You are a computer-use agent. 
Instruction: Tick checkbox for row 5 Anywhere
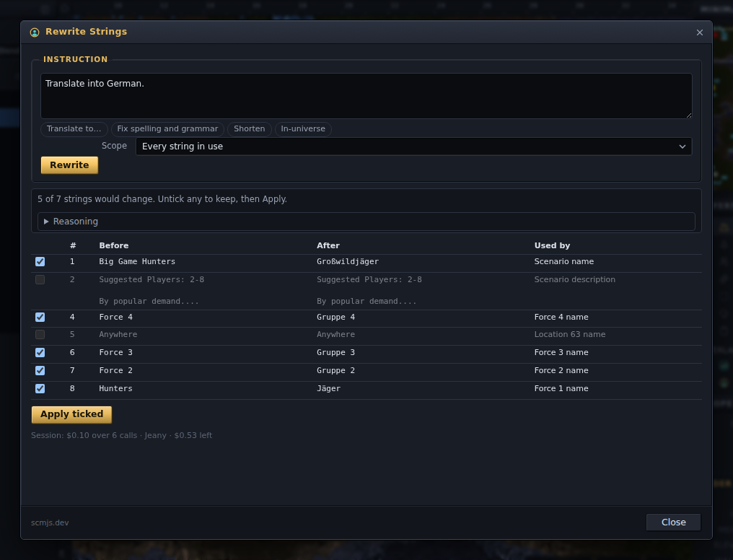pos(40,335)
